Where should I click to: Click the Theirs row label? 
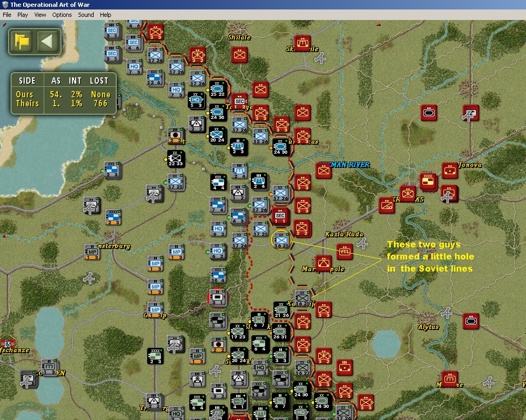[27, 103]
